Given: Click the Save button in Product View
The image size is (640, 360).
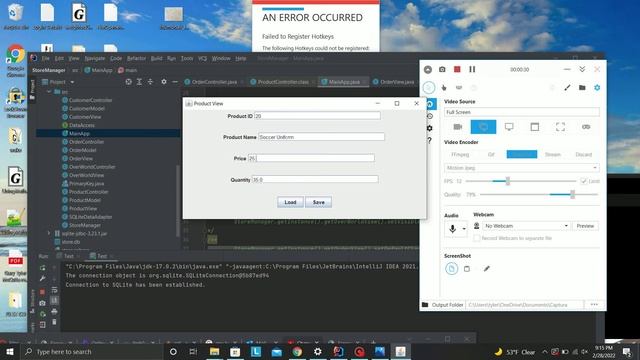Looking at the screenshot, I should click(x=318, y=202).
